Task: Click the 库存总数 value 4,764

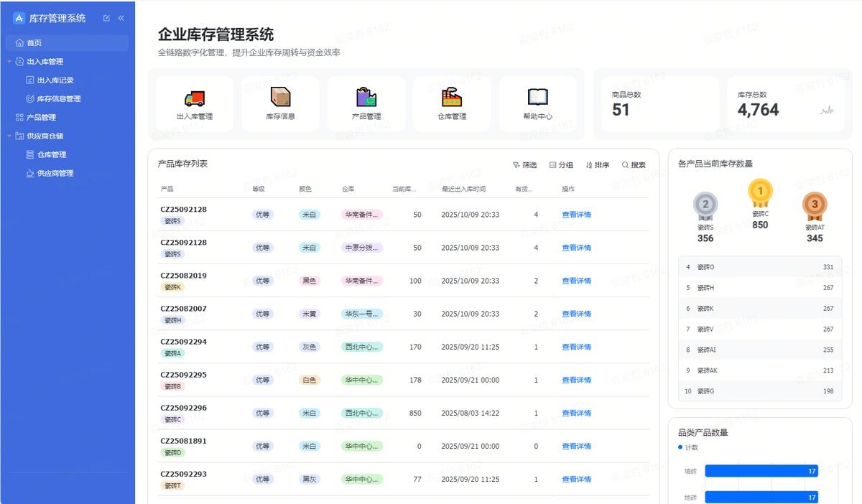Action: point(758,110)
